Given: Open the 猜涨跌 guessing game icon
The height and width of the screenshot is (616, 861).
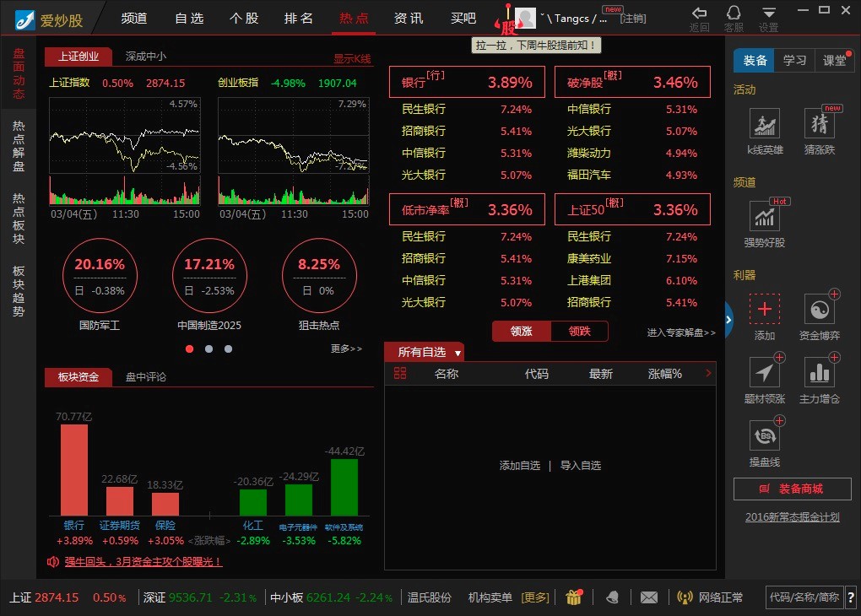Looking at the screenshot, I should tap(820, 123).
